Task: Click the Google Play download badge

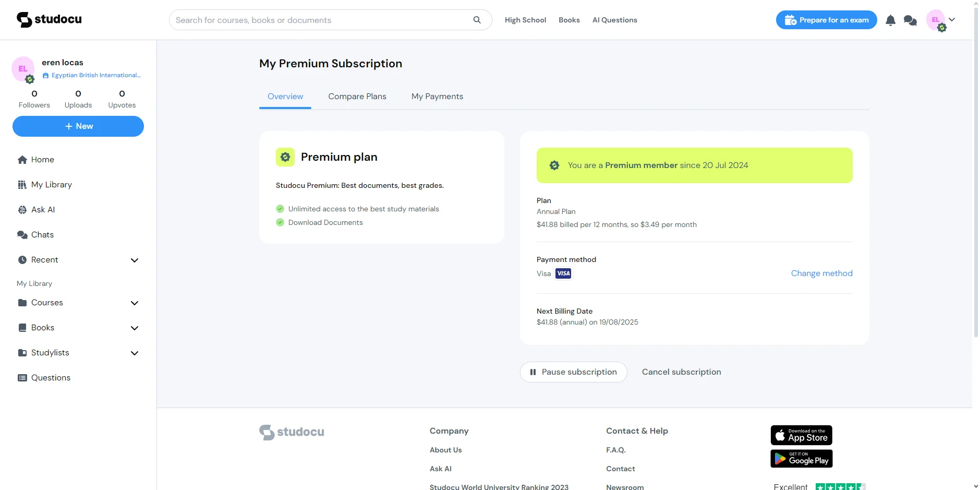Action: (801, 459)
